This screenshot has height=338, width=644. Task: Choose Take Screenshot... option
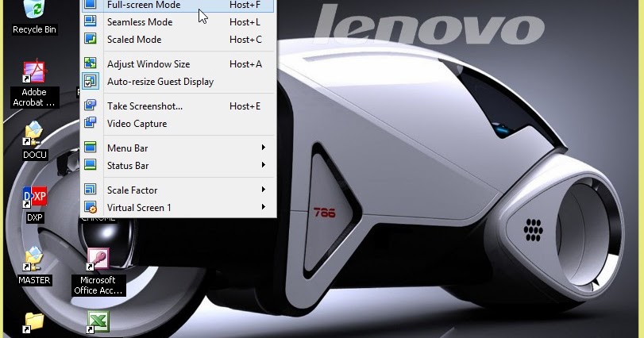(177, 106)
